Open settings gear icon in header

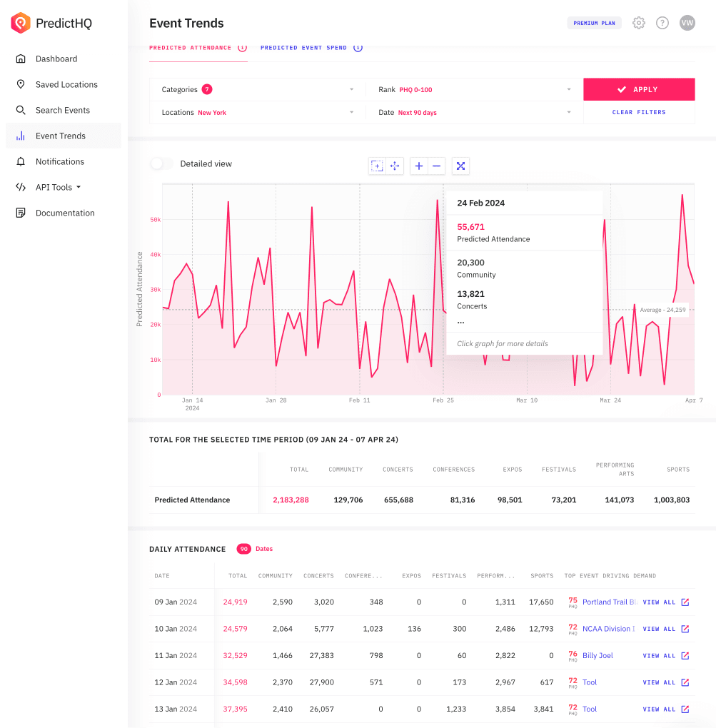pyautogui.click(x=639, y=23)
